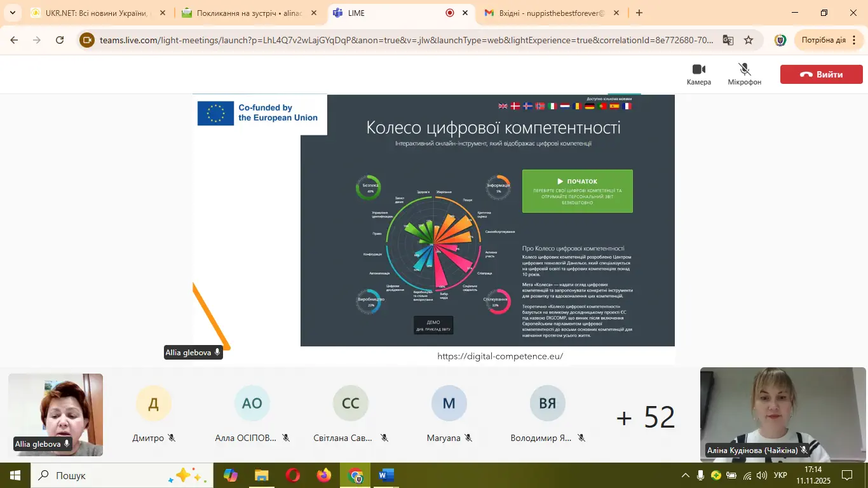Viewport: 868px width, 488px height.
Task: Open Microsoft Word from the taskbar
Action: coord(386,475)
